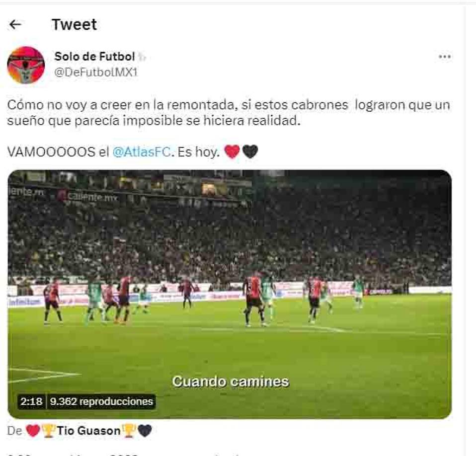Click the back arrow to exit the tweet
The width and height of the screenshot is (476, 456).
click(x=16, y=23)
